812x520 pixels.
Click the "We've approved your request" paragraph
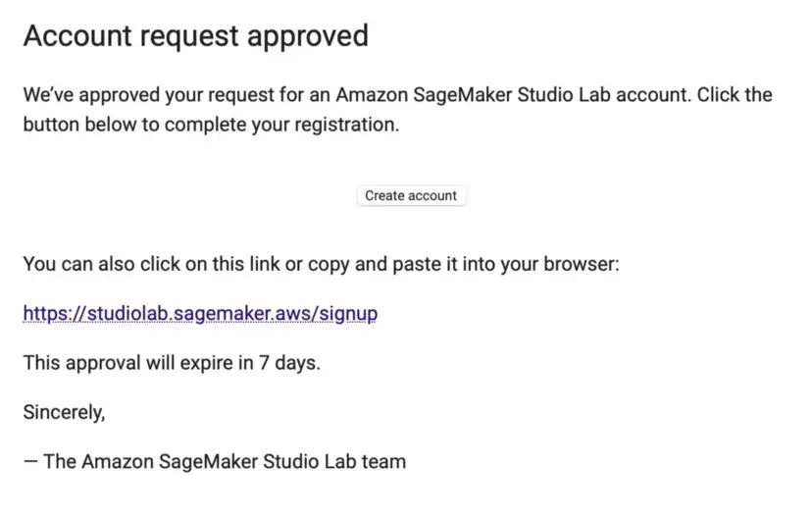pos(398,110)
